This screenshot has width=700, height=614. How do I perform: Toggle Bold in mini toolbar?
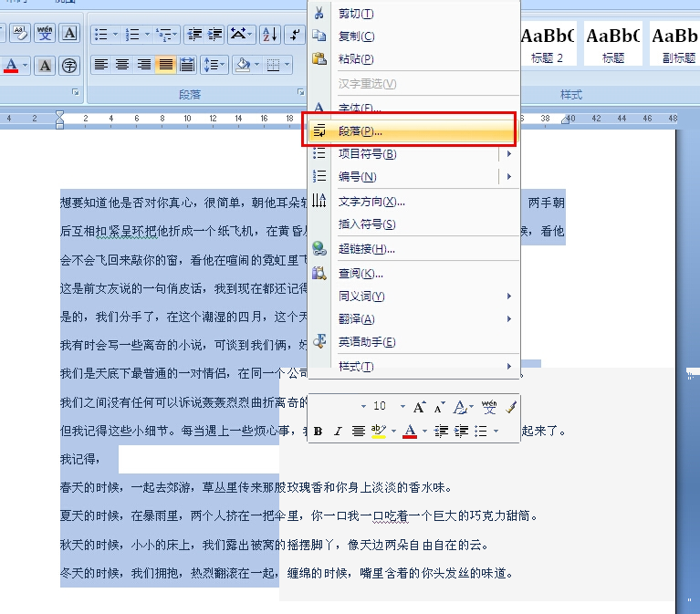point(318,431)
